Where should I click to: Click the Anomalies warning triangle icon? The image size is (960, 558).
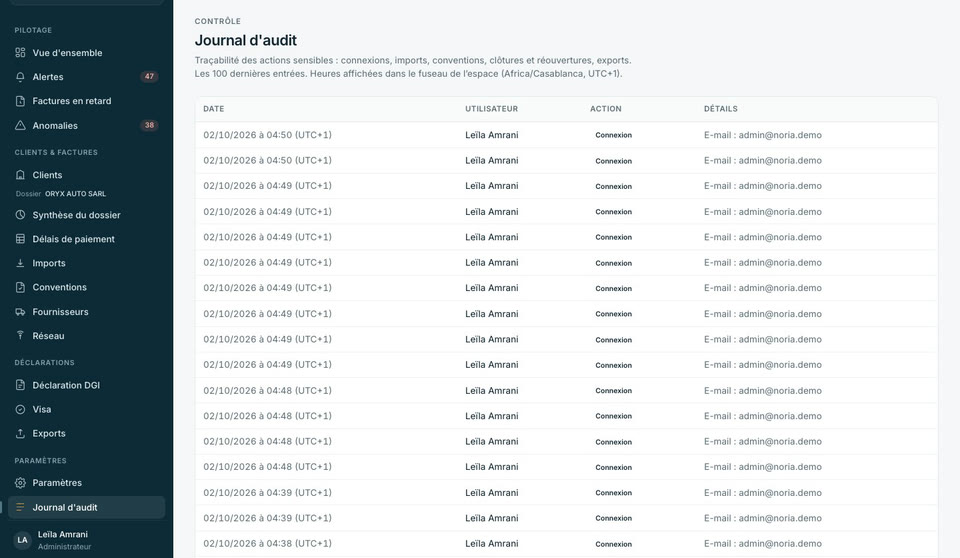coord(20,126)
